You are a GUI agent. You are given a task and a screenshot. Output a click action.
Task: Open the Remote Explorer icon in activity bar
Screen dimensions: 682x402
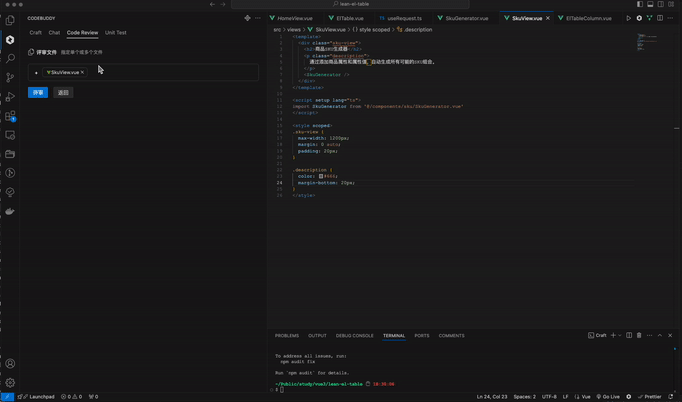point(10,135)
